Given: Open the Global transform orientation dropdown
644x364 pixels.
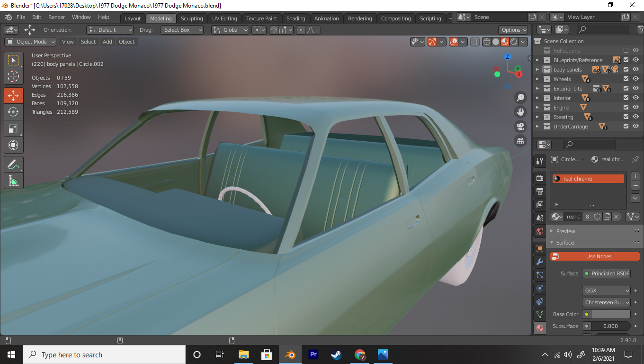Looking at the screenshot, I should point(230,30).
